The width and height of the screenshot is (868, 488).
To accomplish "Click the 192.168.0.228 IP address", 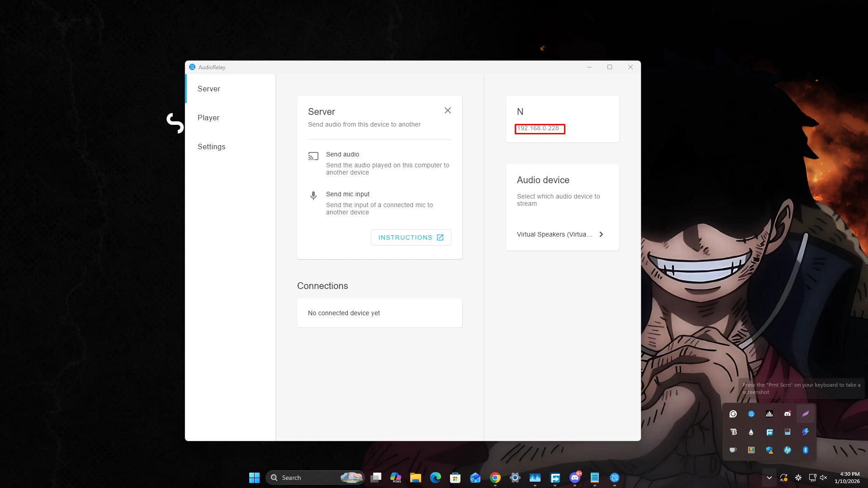I will click(538, 128).
